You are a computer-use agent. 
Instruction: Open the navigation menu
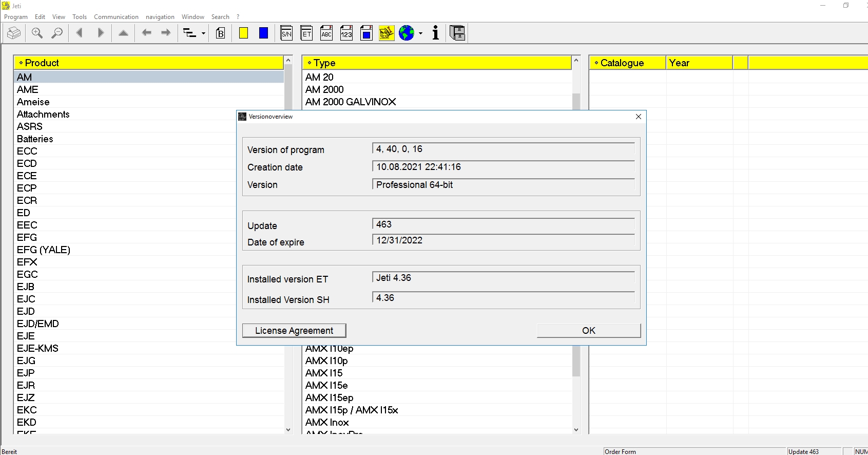[160, 17]
